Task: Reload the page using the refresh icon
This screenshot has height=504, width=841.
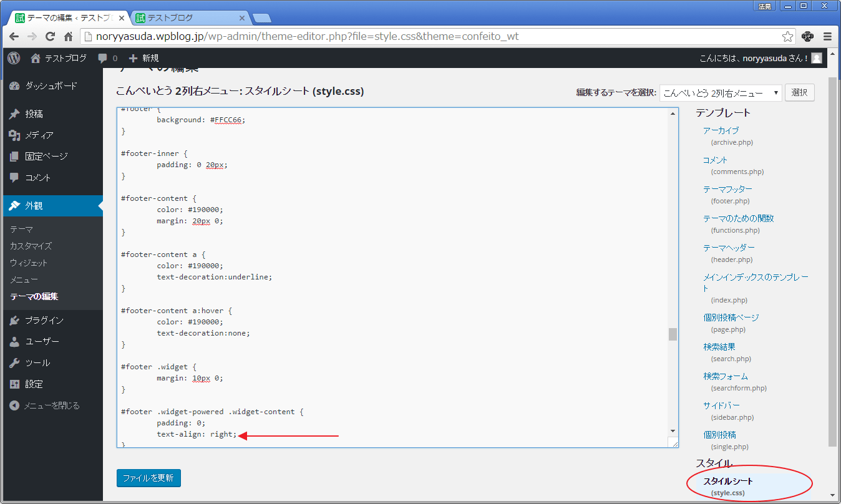Action: pos(50,36)
